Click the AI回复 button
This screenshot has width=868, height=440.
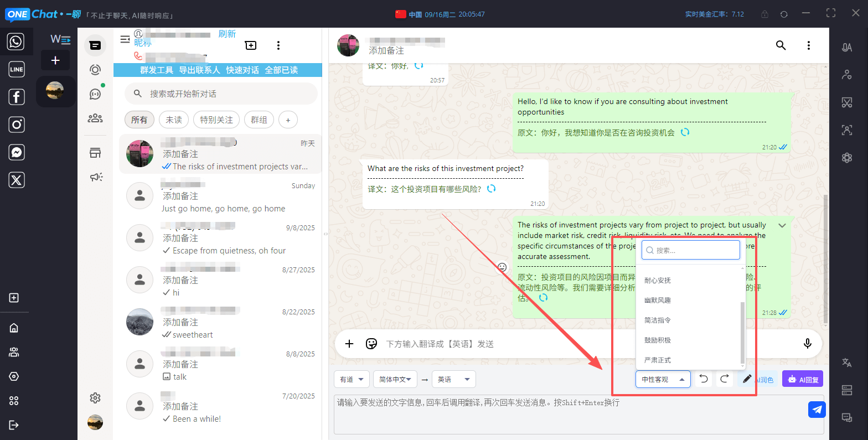(803, 379)
